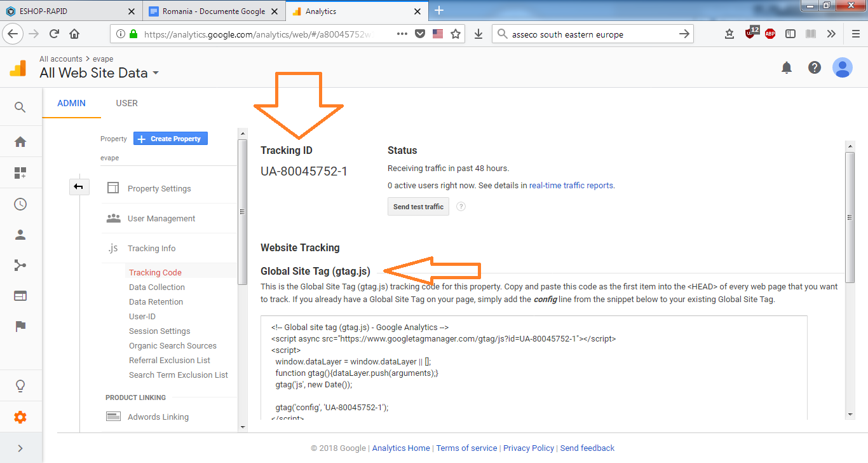This screenshot has height=463, width=868.
Task: Open Referral Exclusion List
Action: pos(170,360)
